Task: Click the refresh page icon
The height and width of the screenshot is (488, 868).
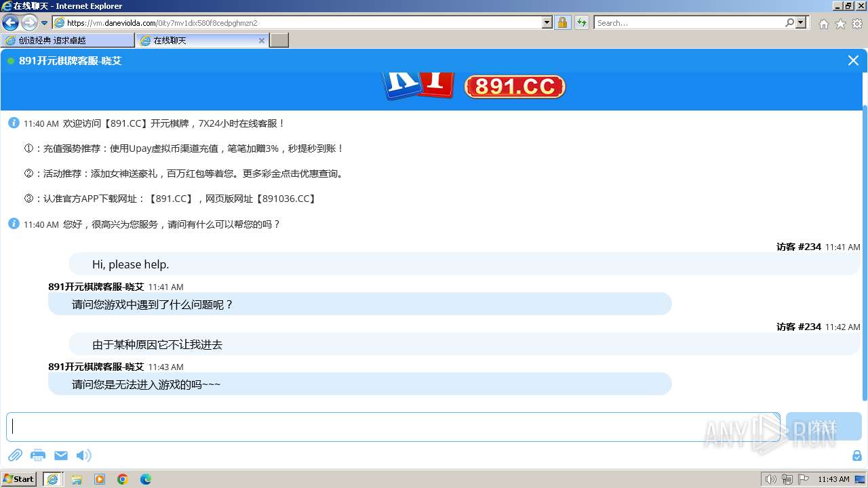Action: click(x=581, y=23)
